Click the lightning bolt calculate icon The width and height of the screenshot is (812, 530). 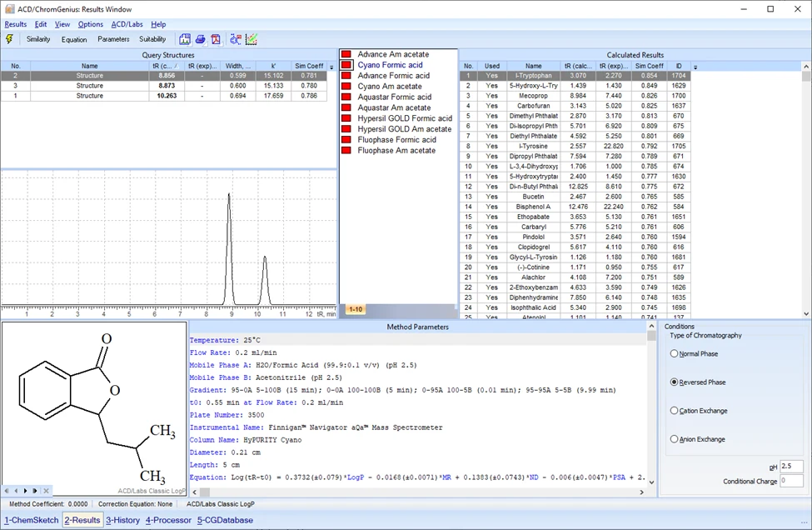tap(9, 39)
